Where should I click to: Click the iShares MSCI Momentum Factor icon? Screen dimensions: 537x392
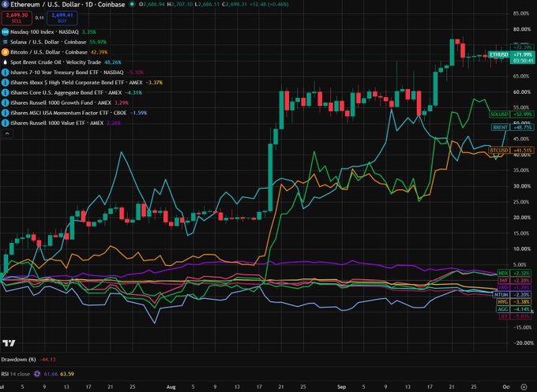(6, 113)
